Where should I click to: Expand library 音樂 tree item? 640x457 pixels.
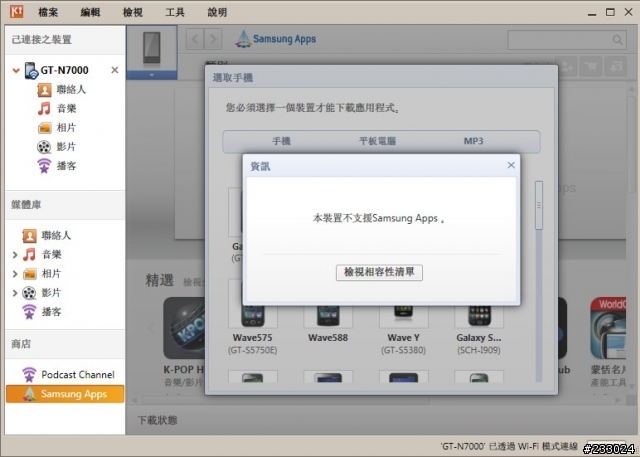pyautogui.click(x=15, y=255)
